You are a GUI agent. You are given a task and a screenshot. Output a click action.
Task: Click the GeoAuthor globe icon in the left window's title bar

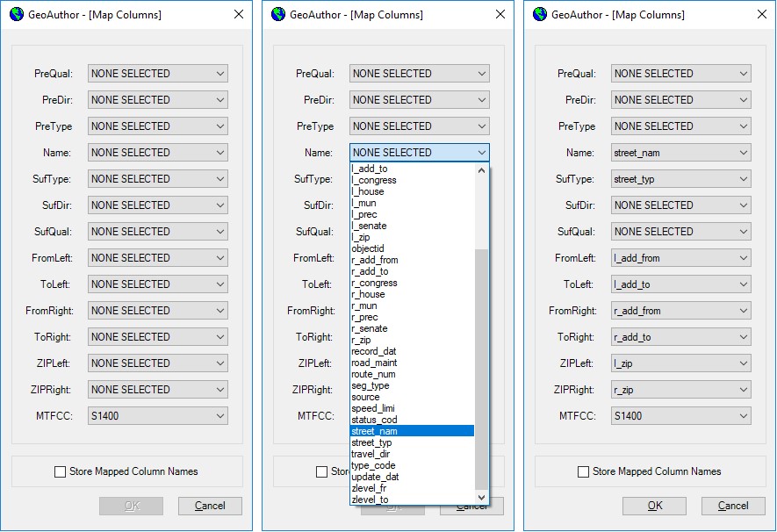(14, 14)
